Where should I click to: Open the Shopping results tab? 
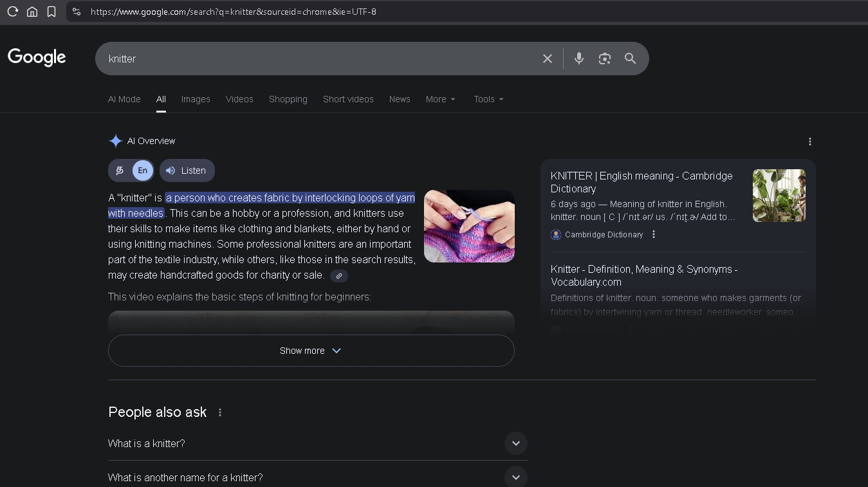pyautogui.click(x=288, y=99)
